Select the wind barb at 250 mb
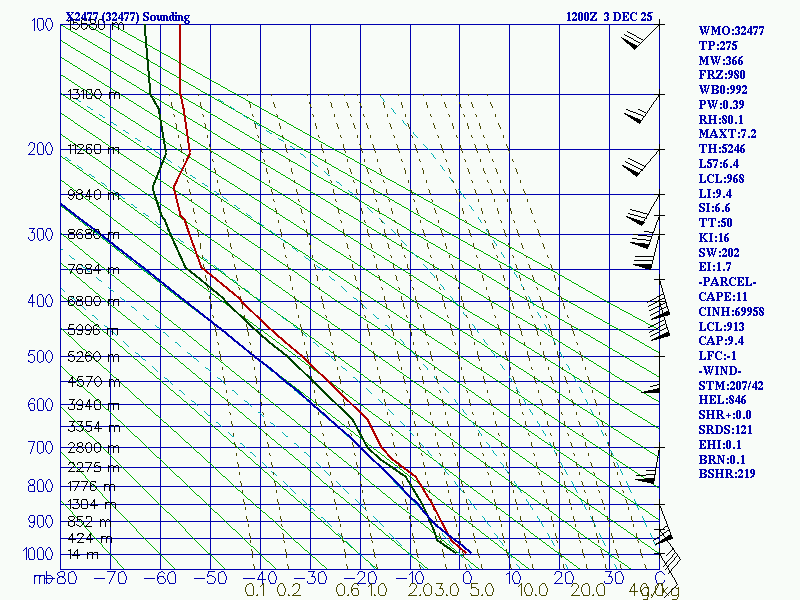Viewport: 800px width, 600px height. click(644, 209)
